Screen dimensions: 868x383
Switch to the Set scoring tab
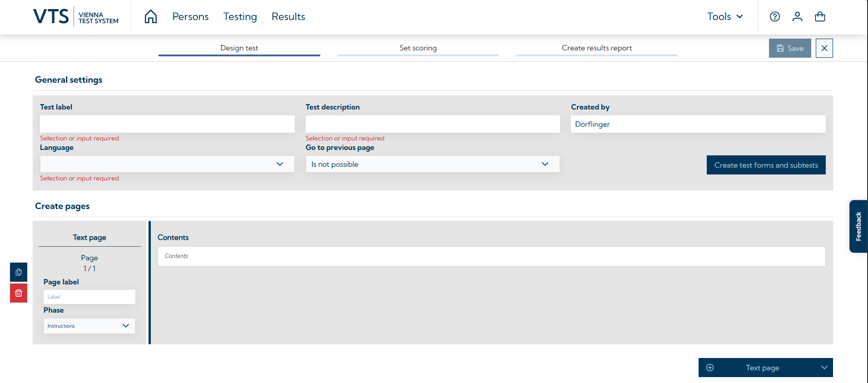coord(418,48)
